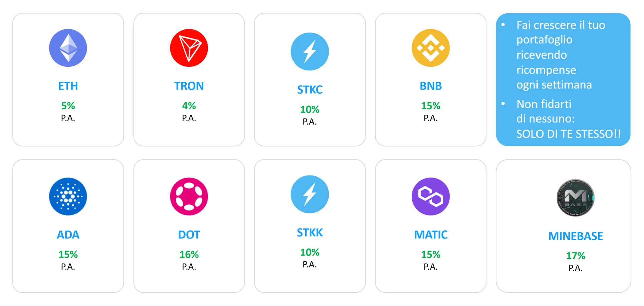Click the STKK lightning bolt icon
Image resolution: width=644 pixels, height=306 pixels.
[x=310, y=194]
